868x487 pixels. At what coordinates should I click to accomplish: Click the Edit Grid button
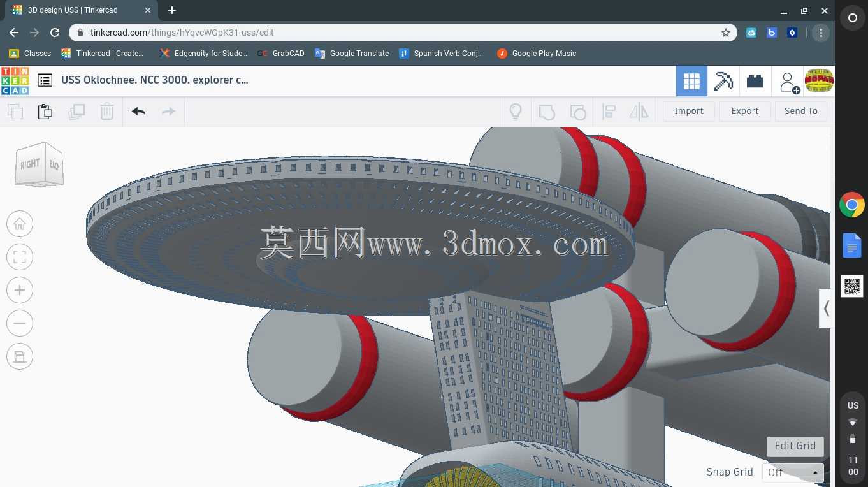[x=795, y=446]
